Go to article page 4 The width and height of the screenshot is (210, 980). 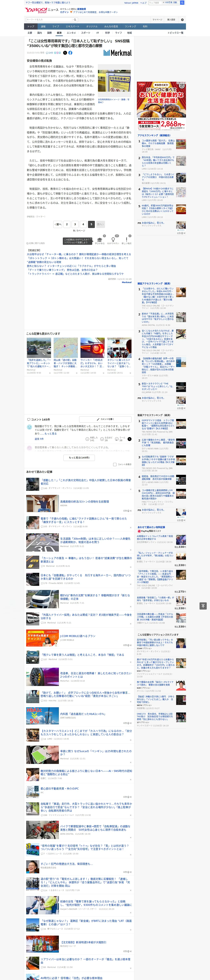tap(83, 224)
